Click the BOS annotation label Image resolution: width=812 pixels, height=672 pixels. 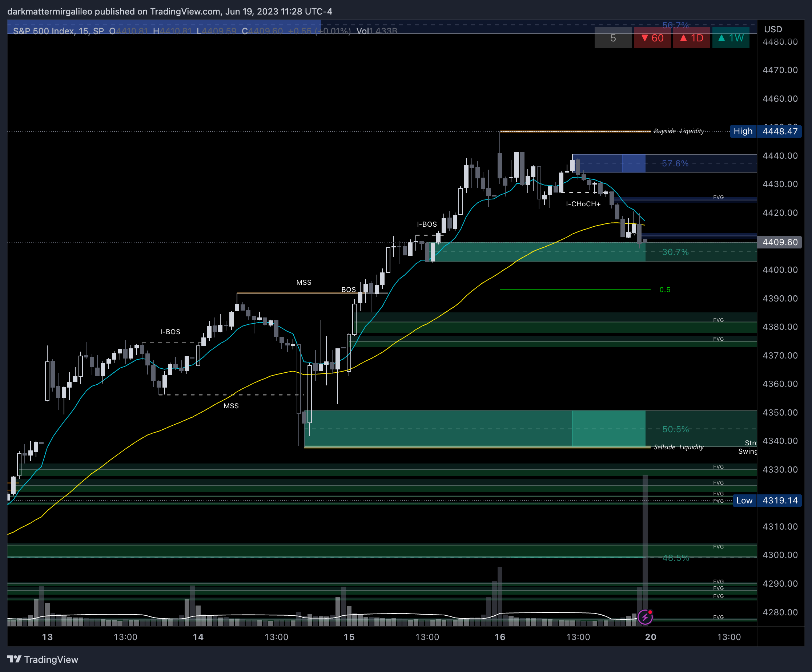348,290
